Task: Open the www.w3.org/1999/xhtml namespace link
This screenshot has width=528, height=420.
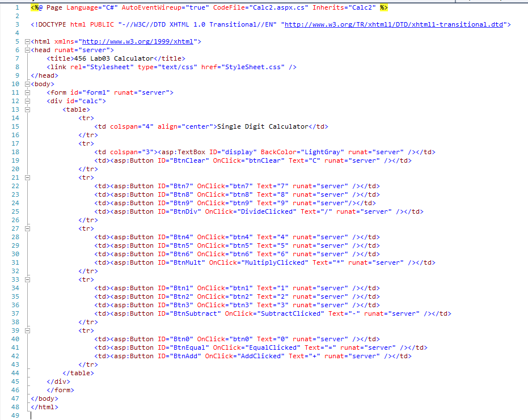Action: (138, 41)
